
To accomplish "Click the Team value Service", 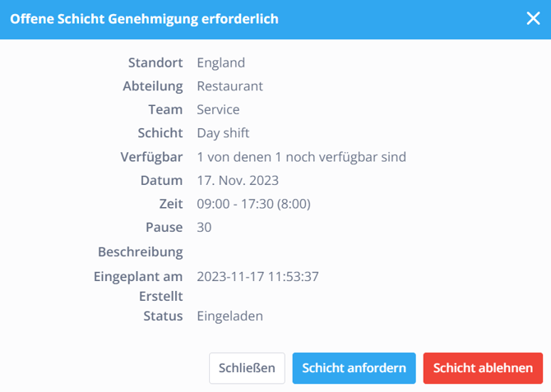I will [218, 109].
